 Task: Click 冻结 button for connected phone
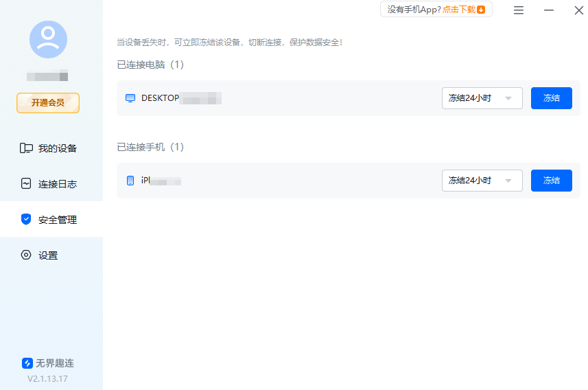[551, 181]
